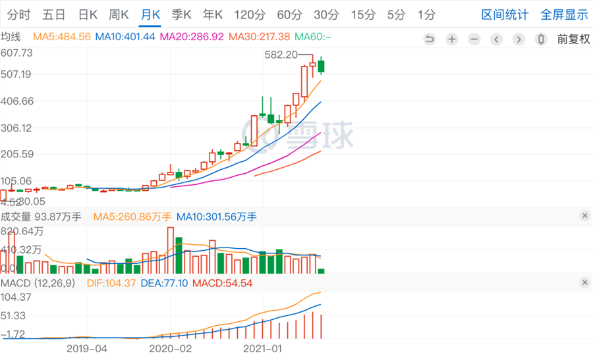This screenshot has height=364, width=593.
Task: Click the 582.20 high price candlestick
Action: coord(313,65)
